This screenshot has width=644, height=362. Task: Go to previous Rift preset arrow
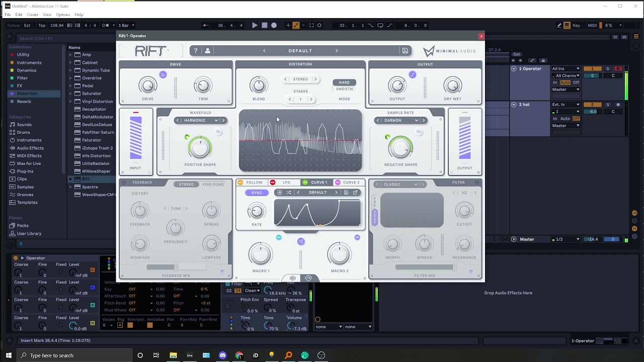tap(264, 51)
